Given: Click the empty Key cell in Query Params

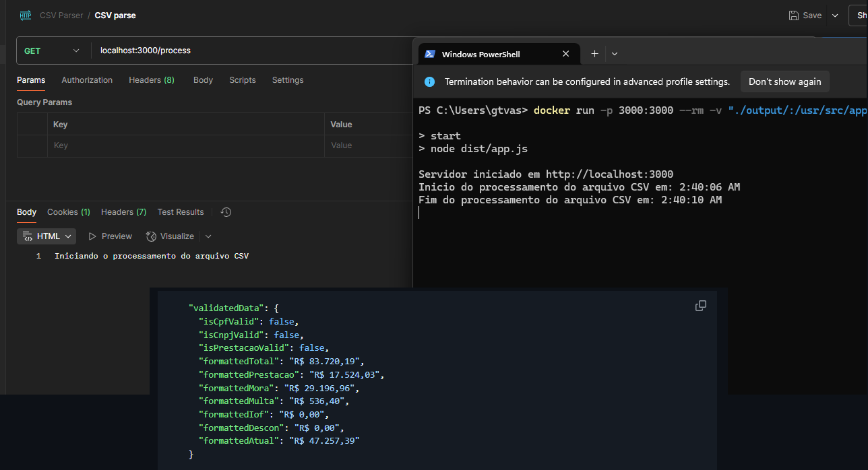Looking at the screenshot, I should click(185, 145).
